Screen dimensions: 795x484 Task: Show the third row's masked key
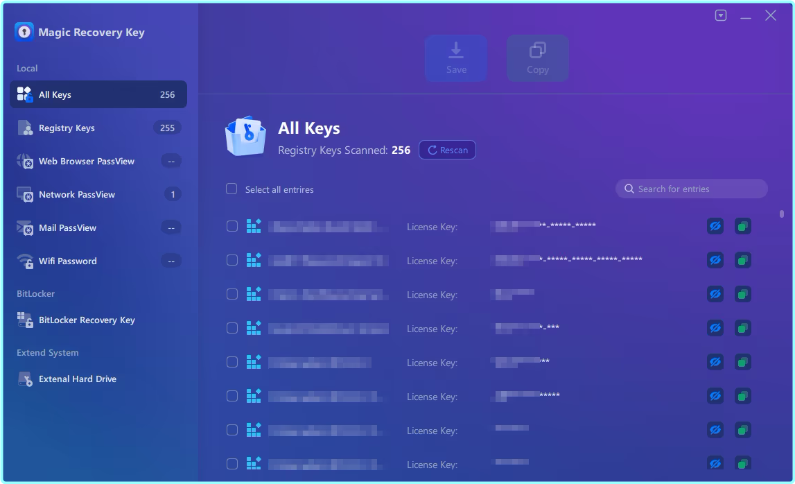point(715,294)
